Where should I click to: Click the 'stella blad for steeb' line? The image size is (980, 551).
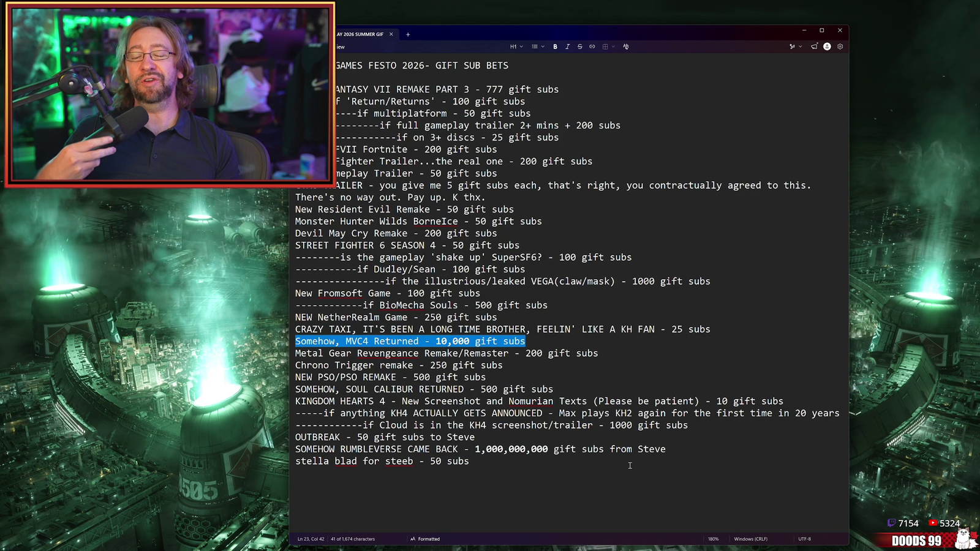click(x=382, y=462)
